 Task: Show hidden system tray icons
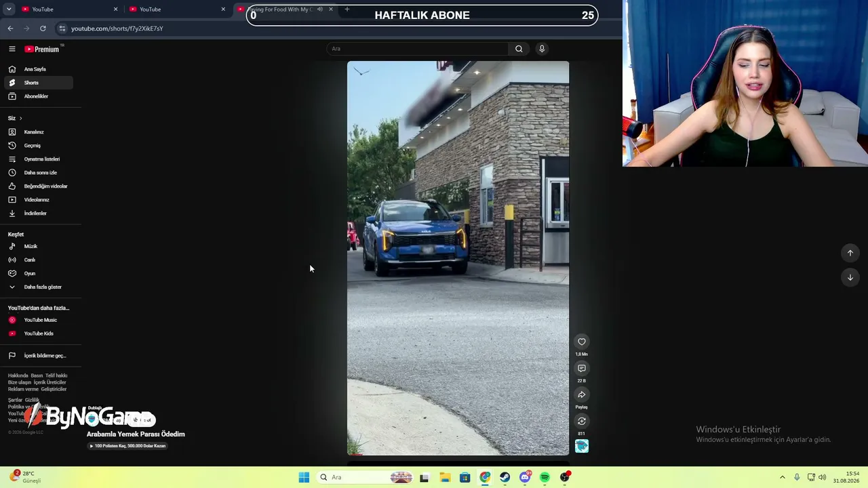pyautogui.click(x=783, y=477)
